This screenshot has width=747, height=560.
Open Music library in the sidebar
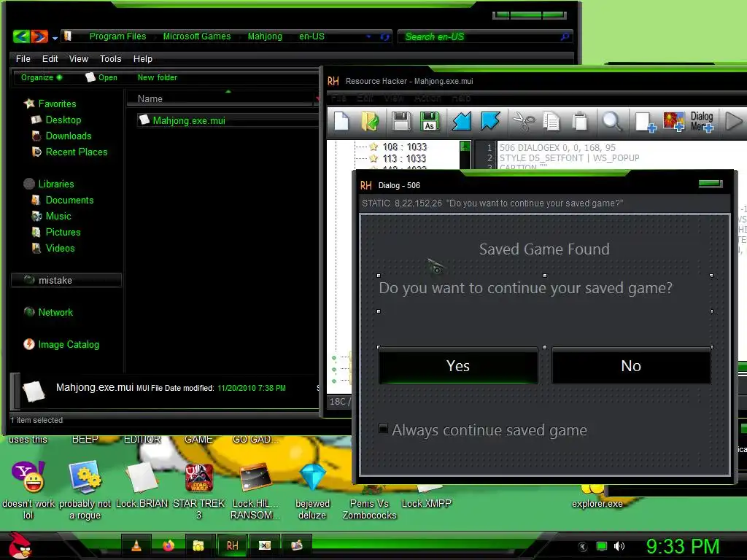pos(51,216)
